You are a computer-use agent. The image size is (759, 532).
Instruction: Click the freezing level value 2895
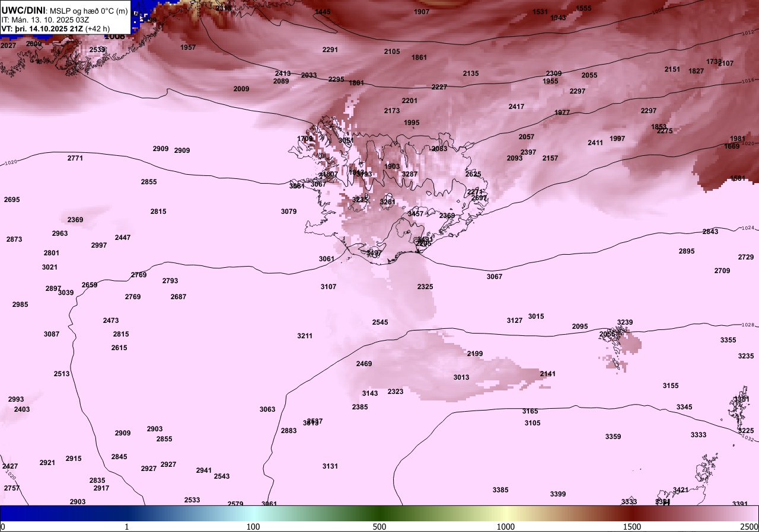tap(687, 251)
